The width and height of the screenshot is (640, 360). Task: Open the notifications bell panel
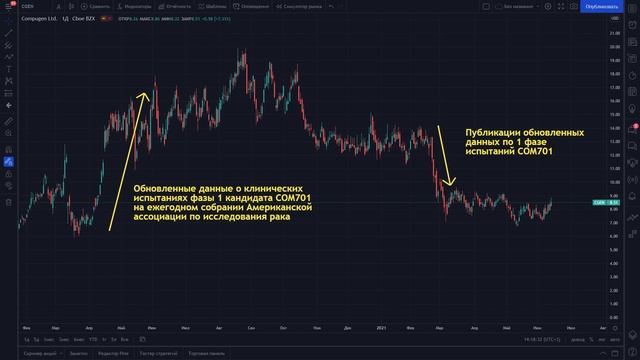tap(632, 196)
